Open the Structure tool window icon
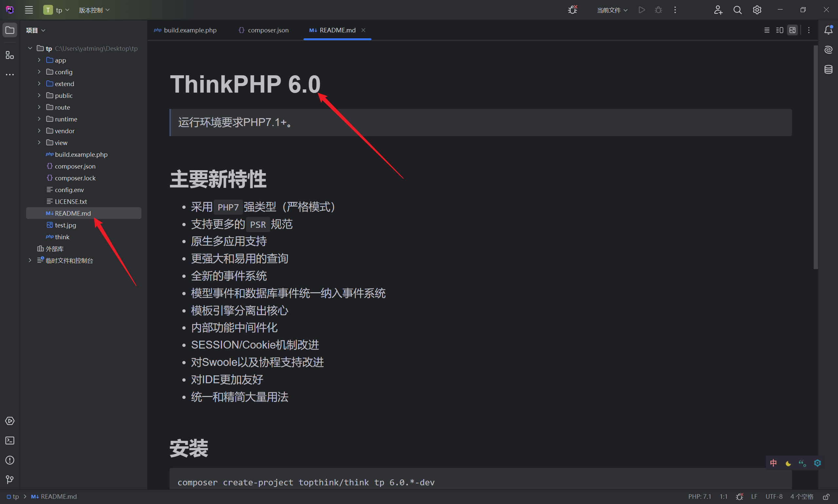Image resolution: width=838 pixels, height=504 pixels. pyautogui.click(x=10, y=55)
